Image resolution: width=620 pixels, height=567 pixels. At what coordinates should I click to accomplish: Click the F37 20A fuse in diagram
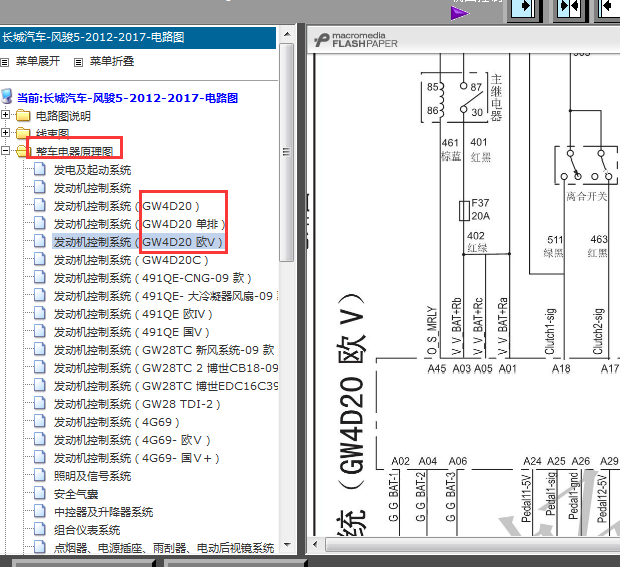coord(464,211)
